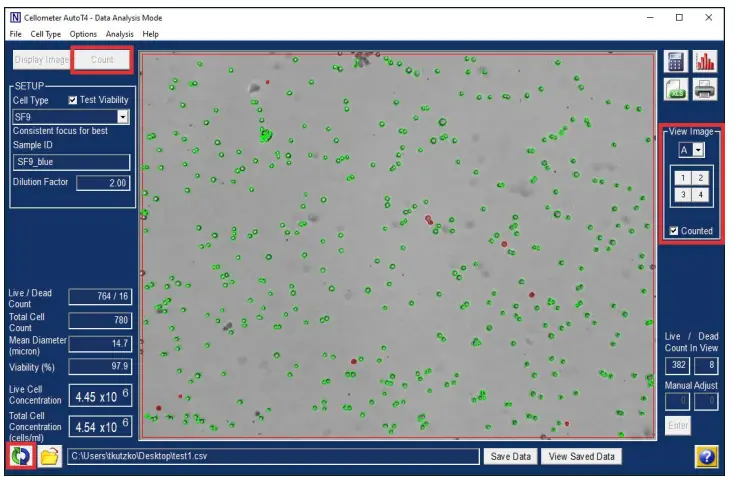The height and width of the screenshot is (477, 735).
Task: Click the Save Data button
Action: [x=510, y=456]
